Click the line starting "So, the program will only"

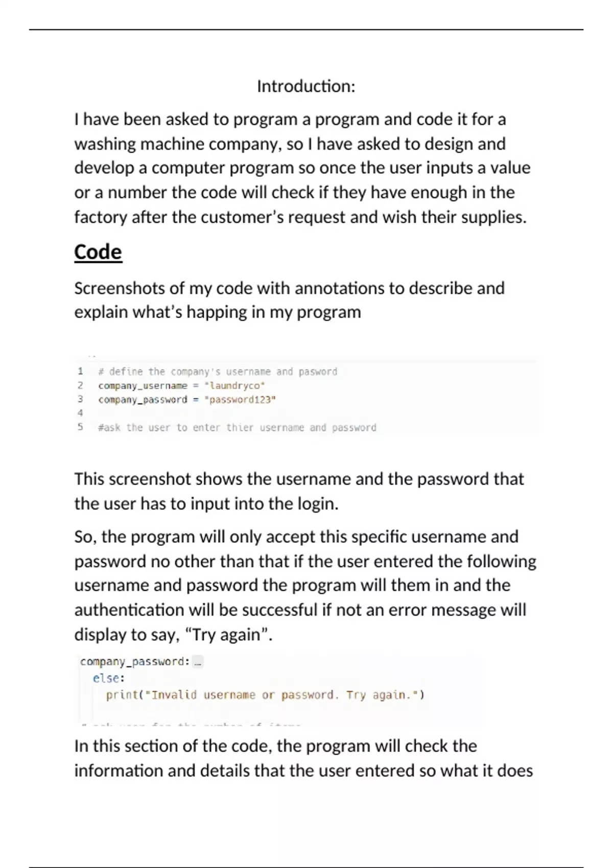[296, 537]
